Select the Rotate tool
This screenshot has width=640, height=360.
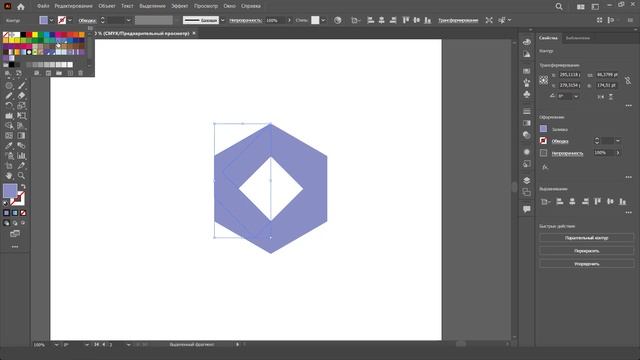pyautogui.click(x=9, y=106)
